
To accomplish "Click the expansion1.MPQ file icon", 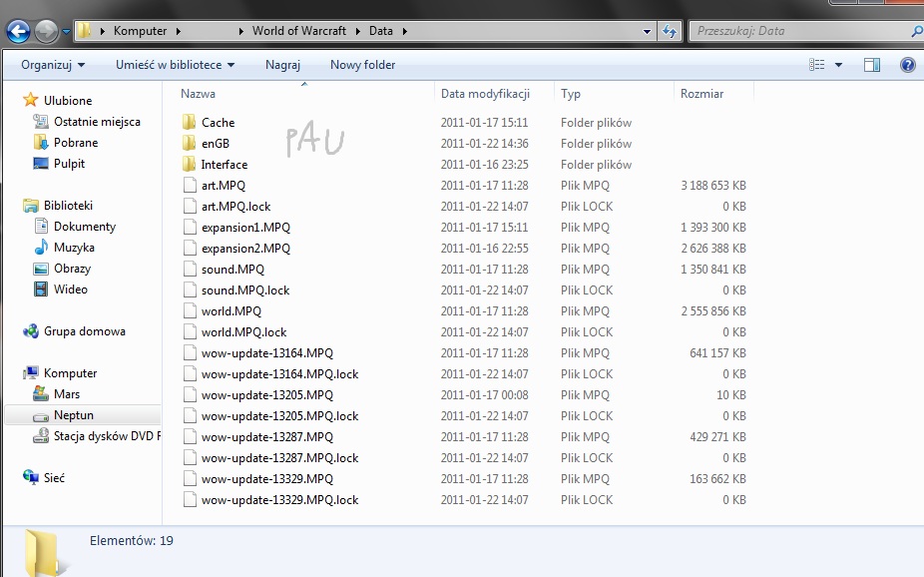I will click(190, 227).
